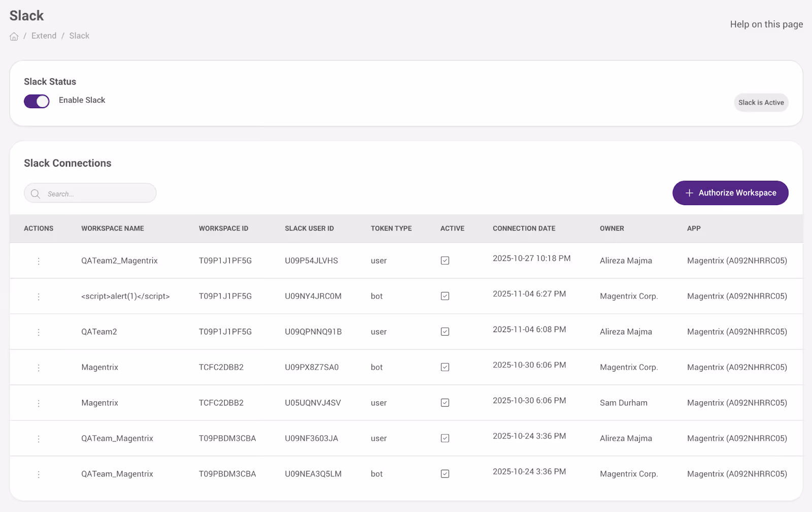This screenshot has width=812, height=512.
Task: Click Slack user ID U09NF3603JA
Action: pos(311,438)
